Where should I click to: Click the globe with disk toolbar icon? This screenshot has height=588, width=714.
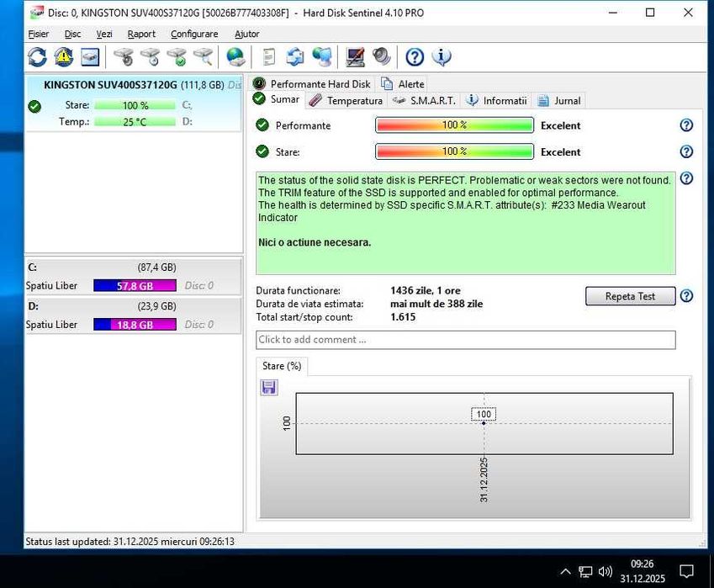[x=235, y=57]
